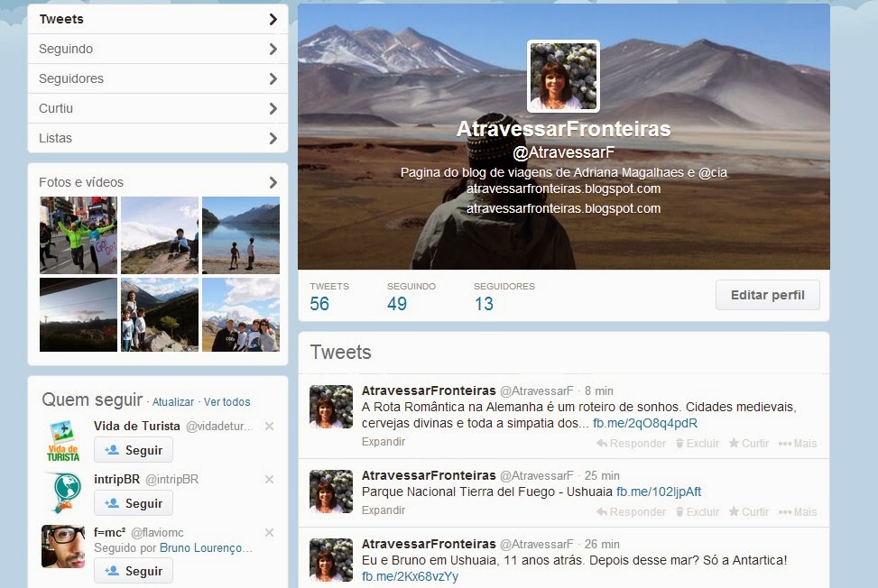Click the chevron next to Fotos e vídeos

click(x=273, y=182)
